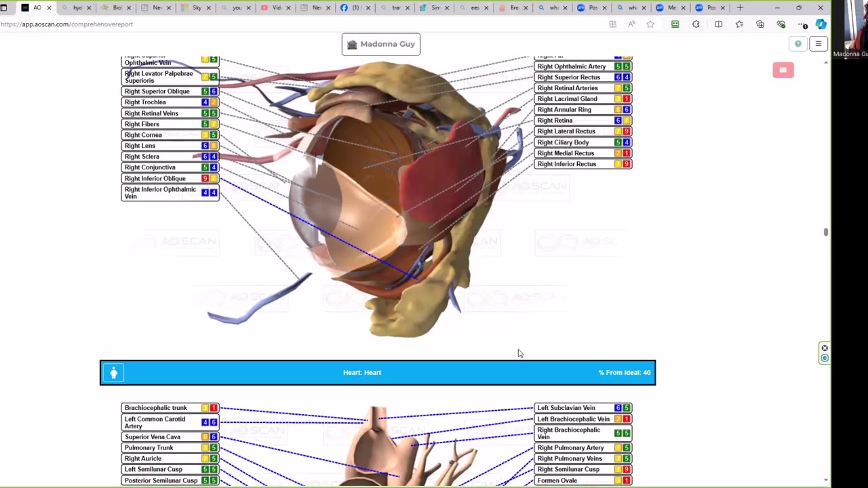Image resolution: width=868 pixels, height=488 pixels.
Task: Open the Favorites list icon
Action: point(739,24)
